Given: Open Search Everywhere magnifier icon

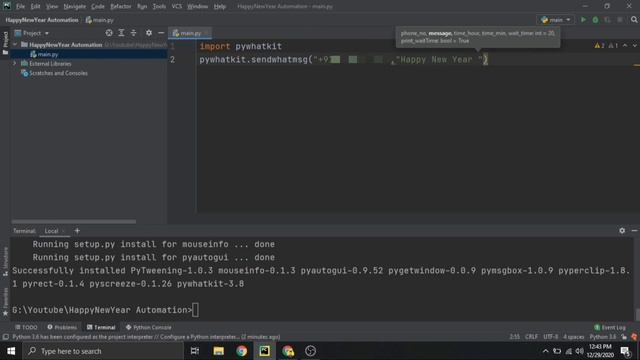Looking at the screenshot, I should (634, 20).
